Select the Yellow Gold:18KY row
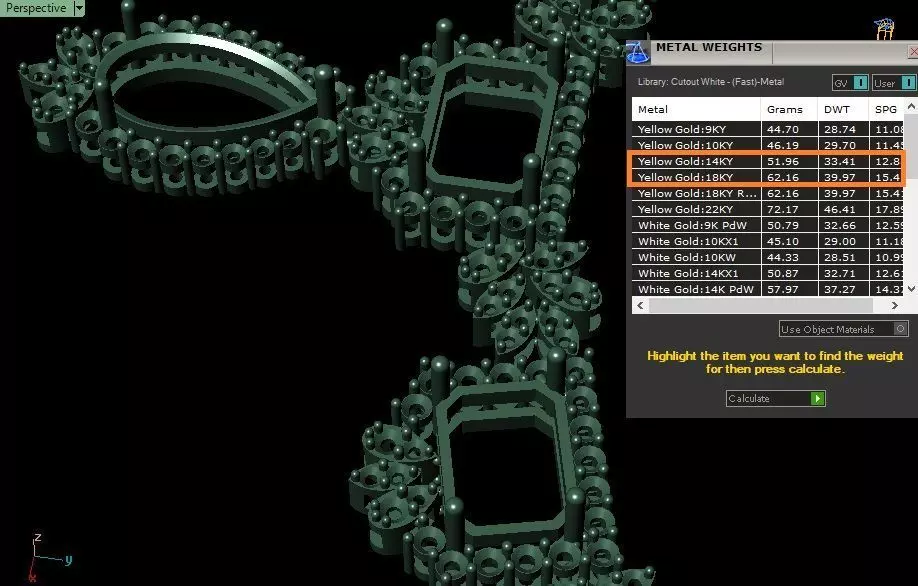This screenshot has width=918, height=586. pos(768,177)
